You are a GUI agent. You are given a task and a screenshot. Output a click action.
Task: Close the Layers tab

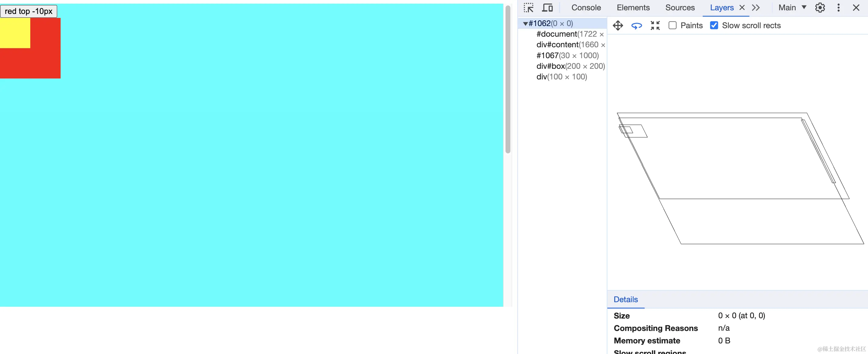point(742,7)
